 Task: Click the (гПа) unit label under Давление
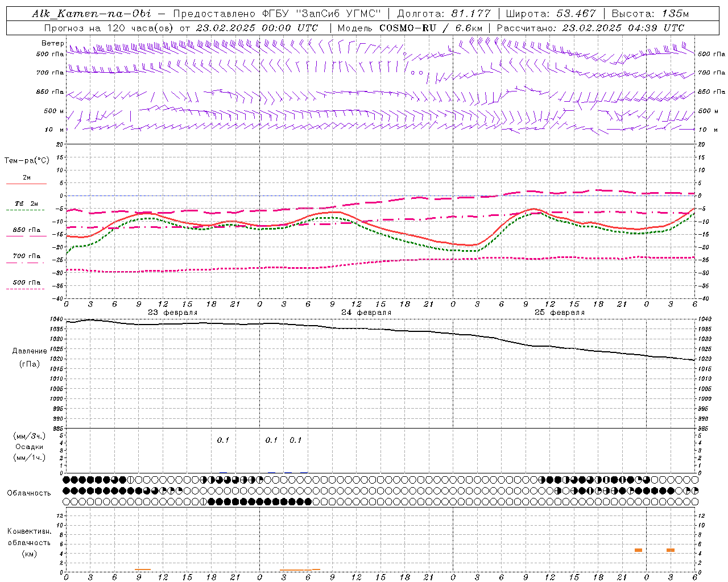click(30, 364)
